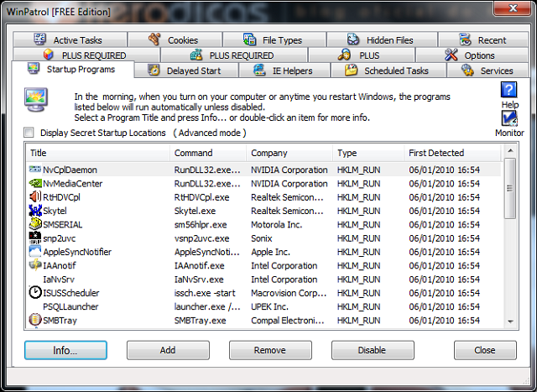Close the WinPatrol window

[x=513, y=8]
